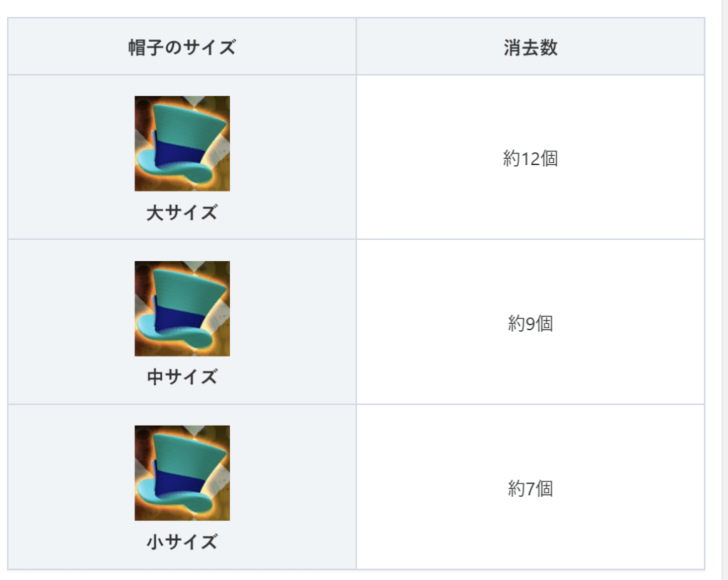This screenshot has height=580, width=728.
Task: Click the small-size hat image
Action: [182, 473]
